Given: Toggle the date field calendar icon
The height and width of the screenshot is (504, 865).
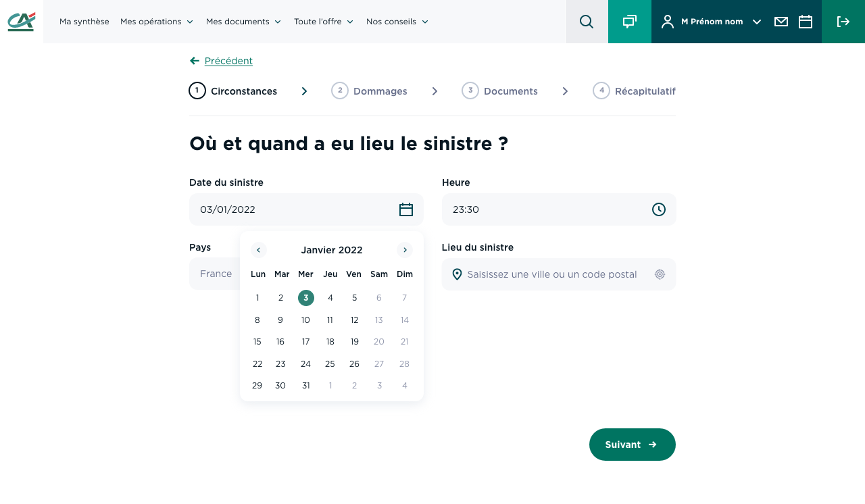Looking at the screenshot, I should coord(406,209).
